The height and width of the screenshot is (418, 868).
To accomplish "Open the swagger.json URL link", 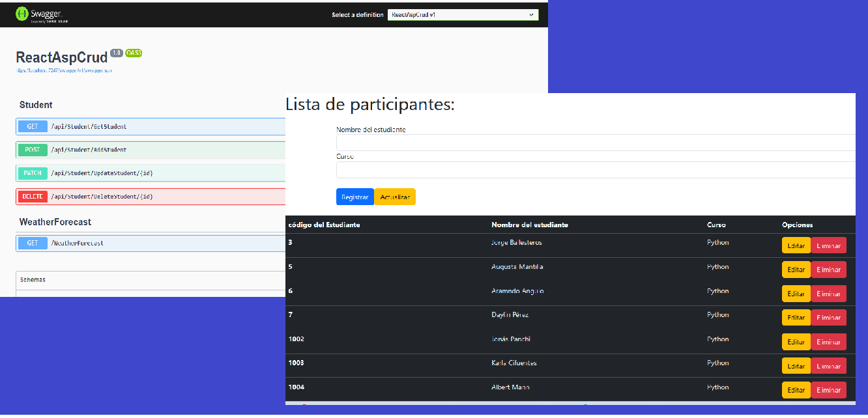I will click(64, 70).
